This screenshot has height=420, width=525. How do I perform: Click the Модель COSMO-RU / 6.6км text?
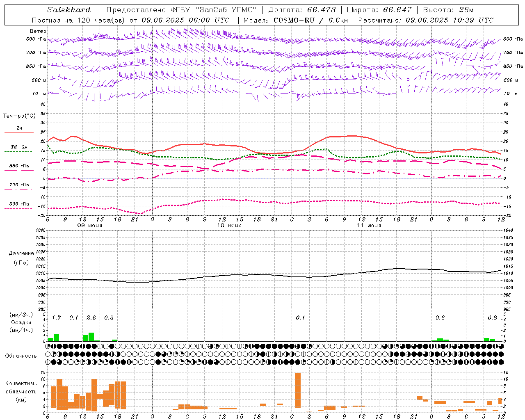[x=295, y=20]
